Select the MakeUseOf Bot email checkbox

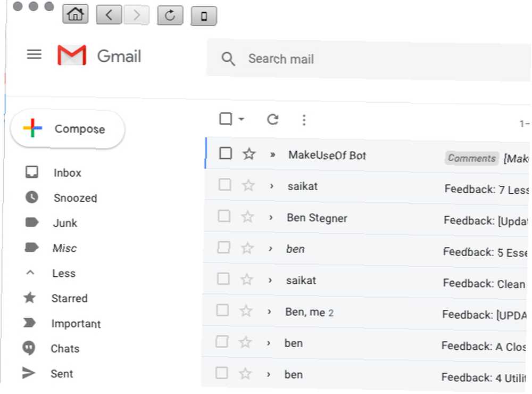pos(226,153)
